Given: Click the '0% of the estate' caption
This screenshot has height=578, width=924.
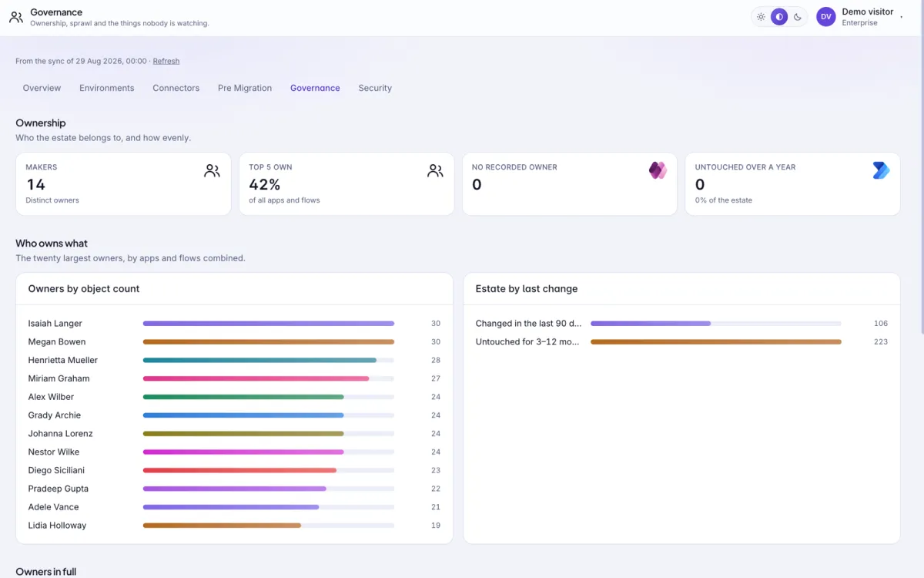Looking at the screenshot, I should coord(724,200).
